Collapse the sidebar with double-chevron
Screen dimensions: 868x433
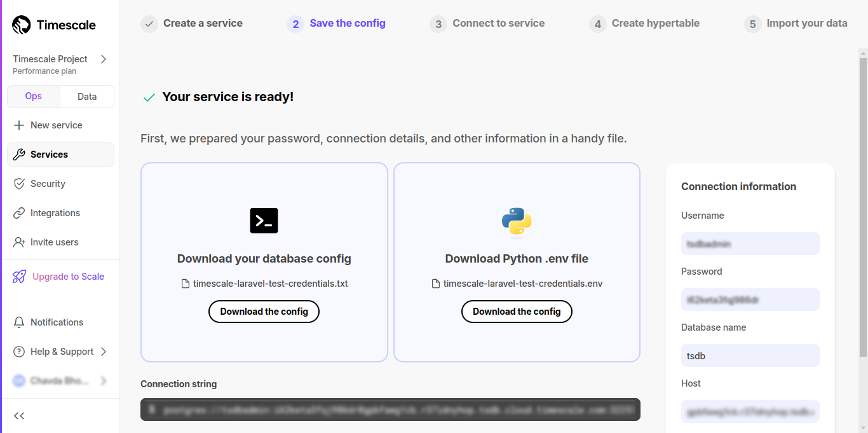(19, 416)
